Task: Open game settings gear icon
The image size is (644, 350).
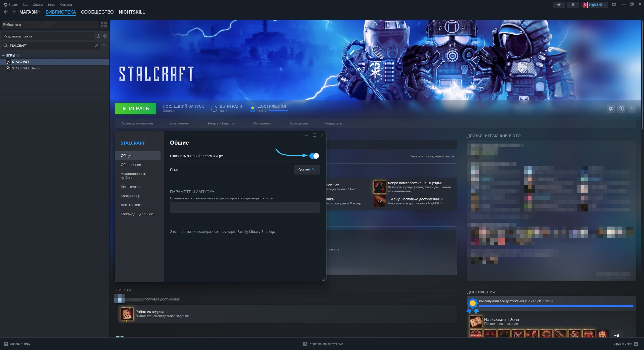Action: [x=611, y=109]
